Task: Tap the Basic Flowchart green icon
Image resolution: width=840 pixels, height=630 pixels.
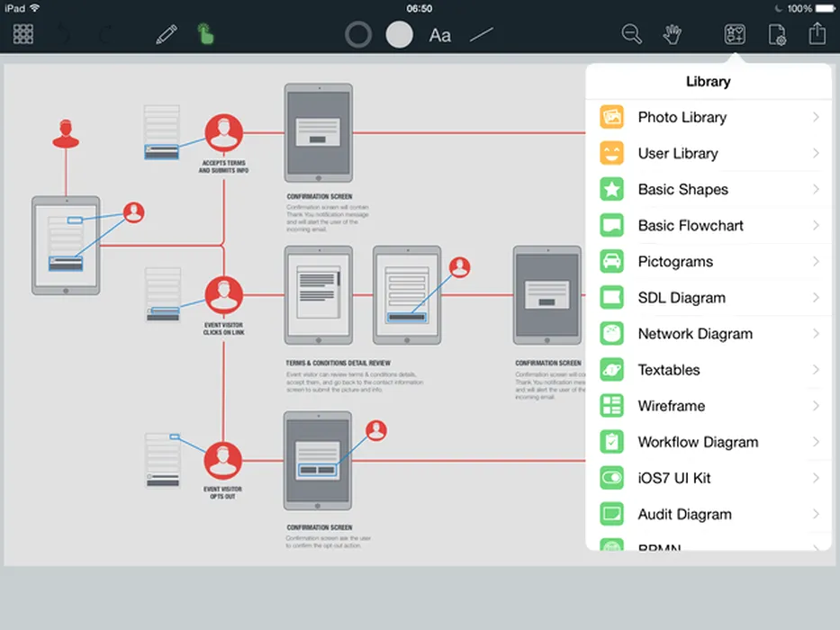Action: (x=611, y=226)
